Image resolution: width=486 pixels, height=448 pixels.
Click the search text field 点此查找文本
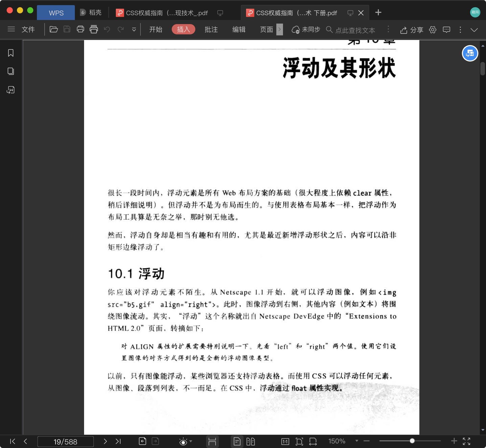355,30
